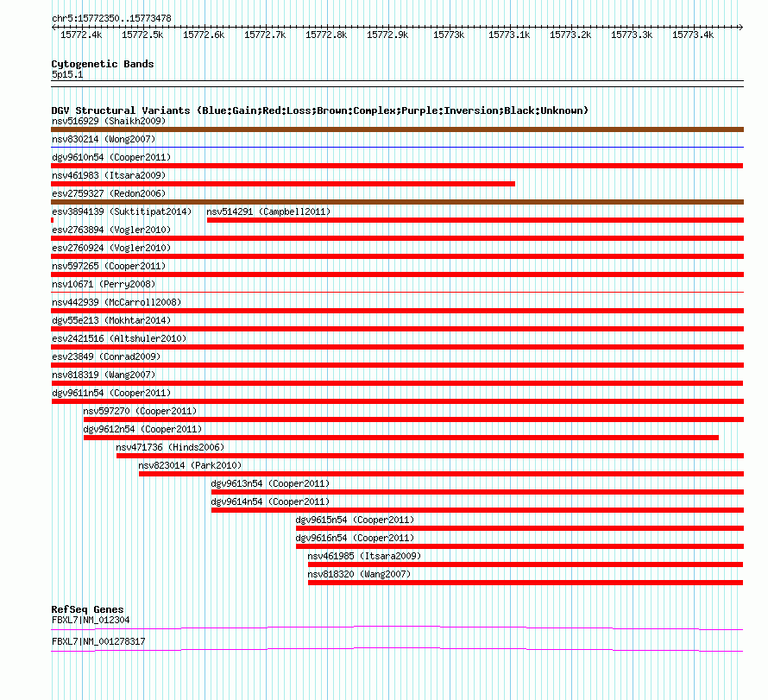Click the red bar under dgv55e213
The height and width of the screenshot is (700, 768).
[397, 329]
